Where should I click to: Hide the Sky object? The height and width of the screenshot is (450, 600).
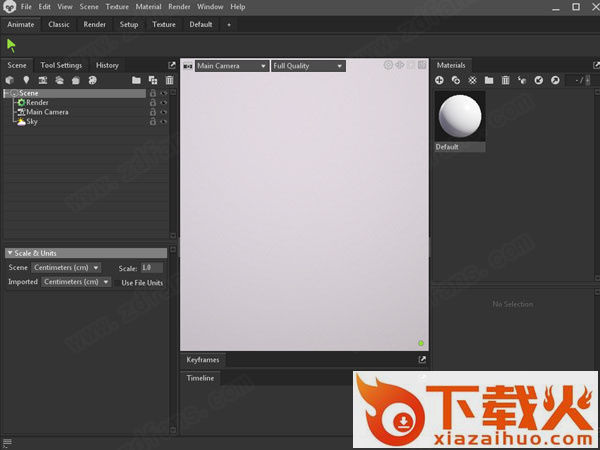pos(164,122)
